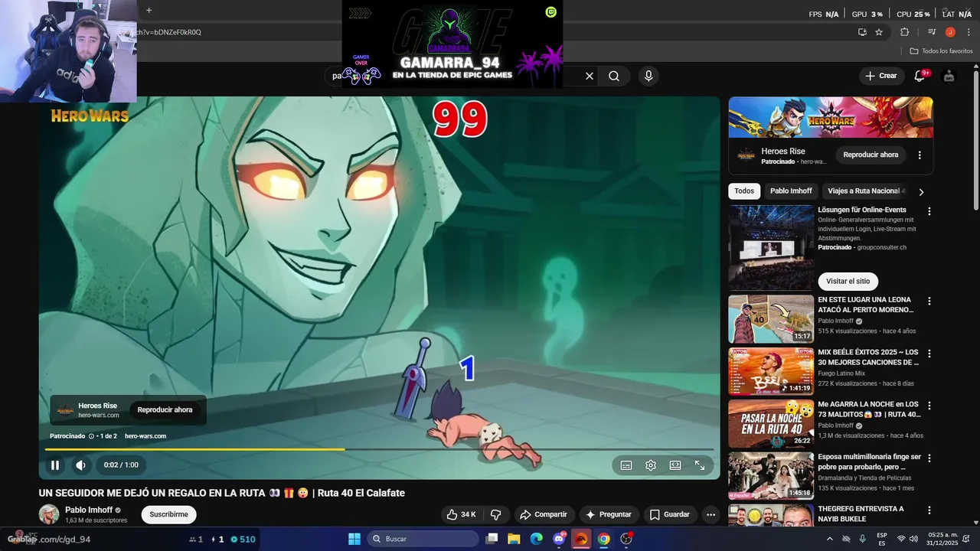The width and height of the screenshot is (980, 551).
Task: Enter fullscreen mode in the player
Action: pyautogui.click(x=700, y=465)
